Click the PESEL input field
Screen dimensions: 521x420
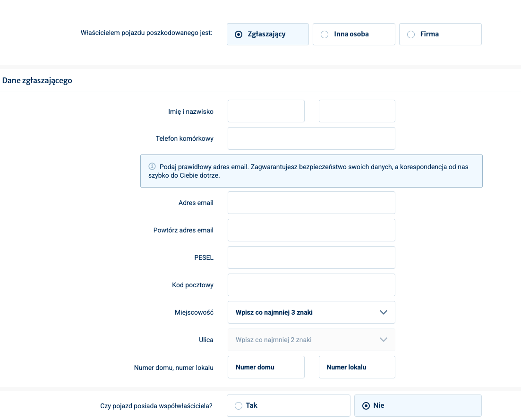click(311, 257)
